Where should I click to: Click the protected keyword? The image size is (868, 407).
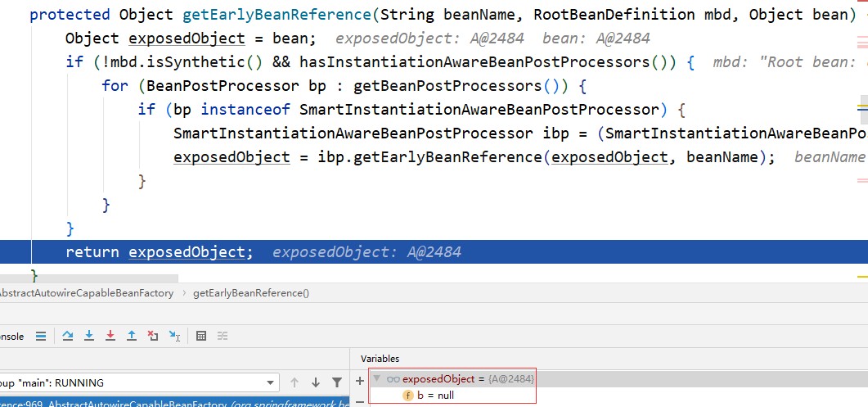coord(70,15)
